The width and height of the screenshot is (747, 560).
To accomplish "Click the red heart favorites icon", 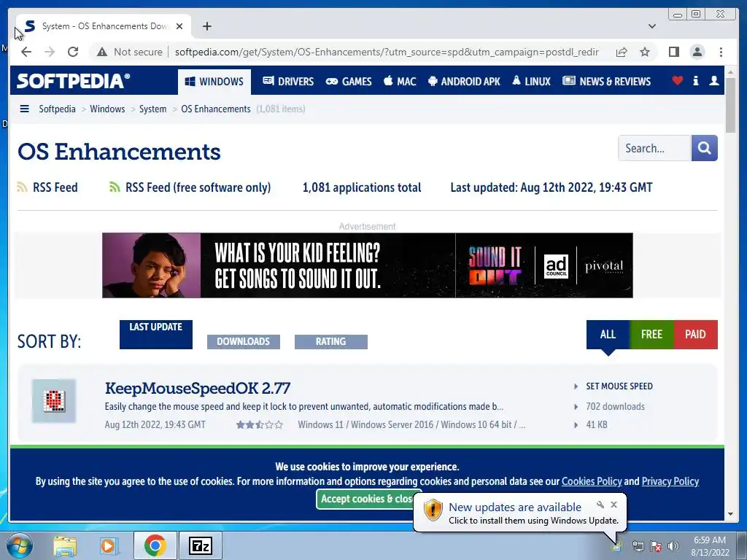I will coord(678,80).
